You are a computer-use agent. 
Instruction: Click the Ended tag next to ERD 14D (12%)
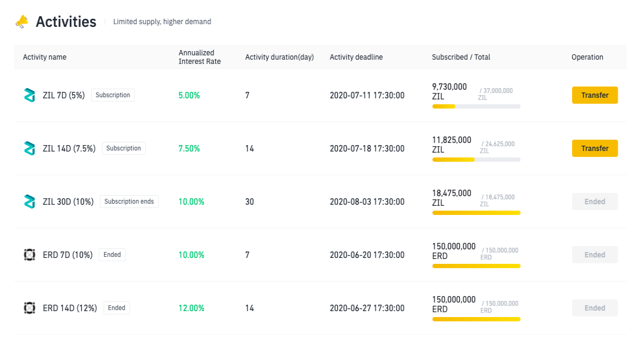[116, 308]
